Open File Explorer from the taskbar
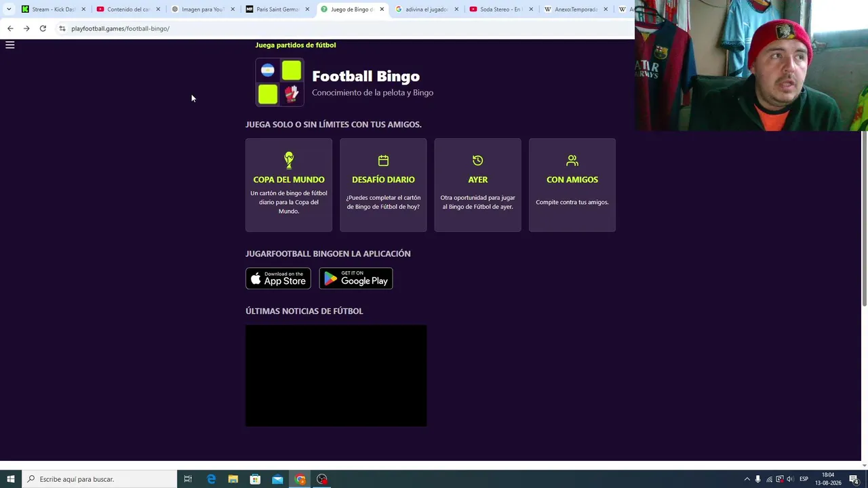The height and width of the screenshot is (488, 868). (233, 479)
